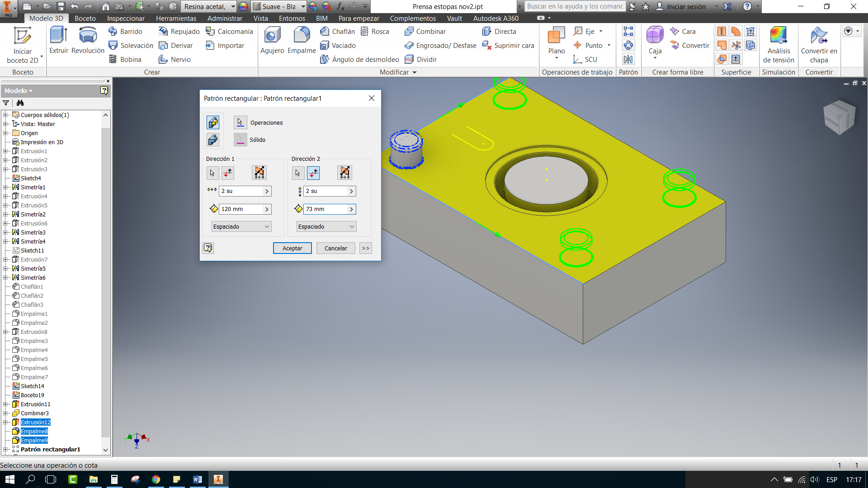Select the Revolución tool
Viewport: 868px width, 488px height.
click(x=88, y=36)
